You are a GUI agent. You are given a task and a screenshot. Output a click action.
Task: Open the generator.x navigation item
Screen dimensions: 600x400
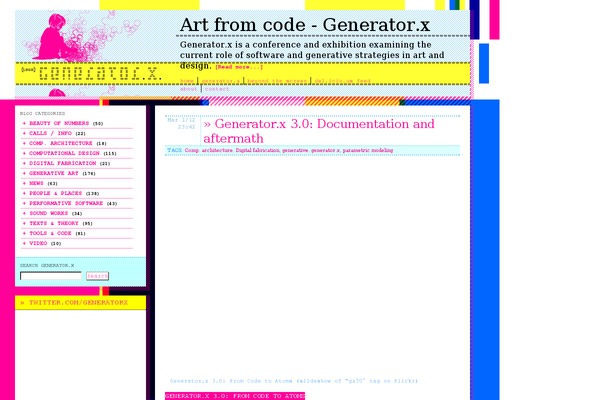point(221,81)
